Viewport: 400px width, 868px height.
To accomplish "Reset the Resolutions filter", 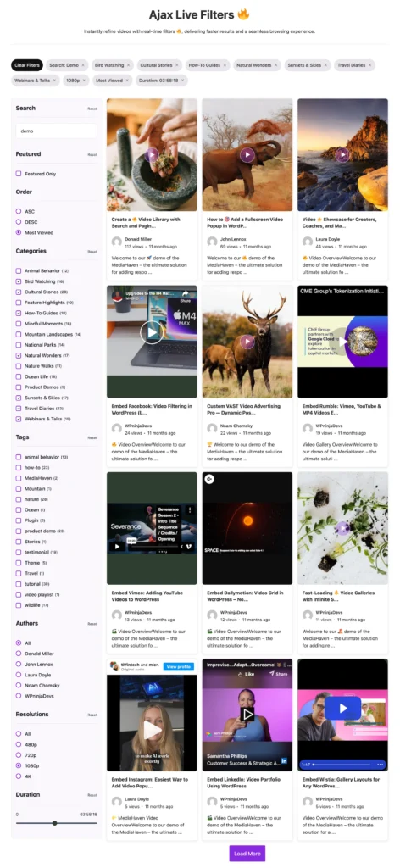I will pyautogui.click(x=92, y=715).
